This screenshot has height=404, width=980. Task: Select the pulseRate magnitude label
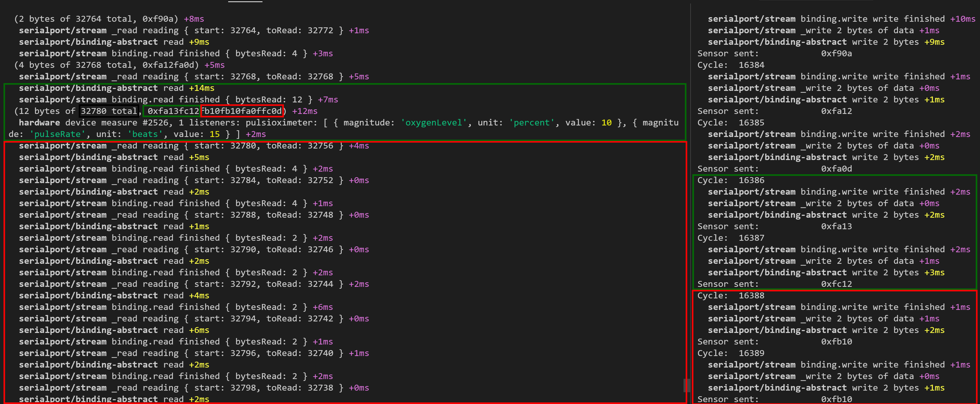pos(57,134)
